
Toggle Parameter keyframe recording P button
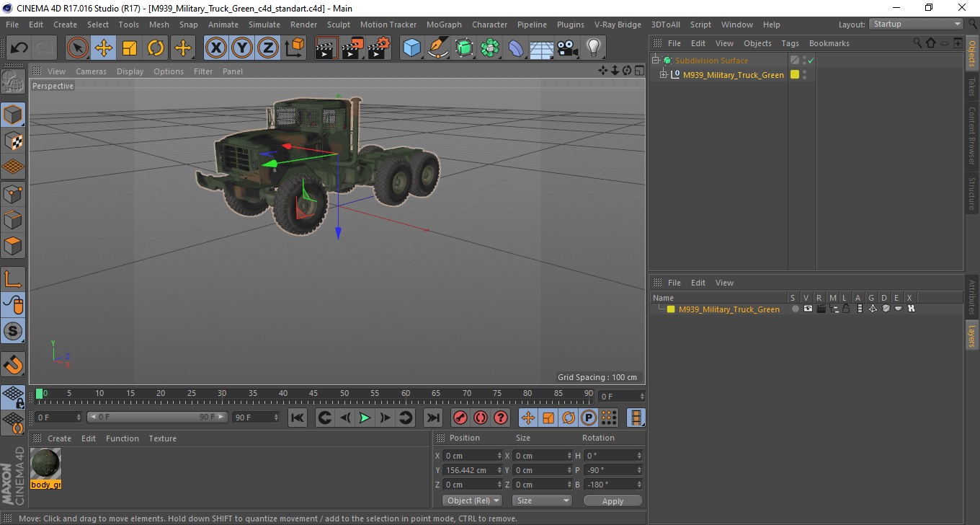click(x=589, y=418)
